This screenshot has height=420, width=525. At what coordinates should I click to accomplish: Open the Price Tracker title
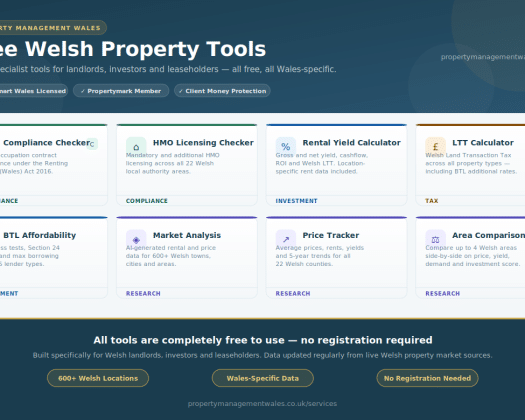click(x=331, y=235)
